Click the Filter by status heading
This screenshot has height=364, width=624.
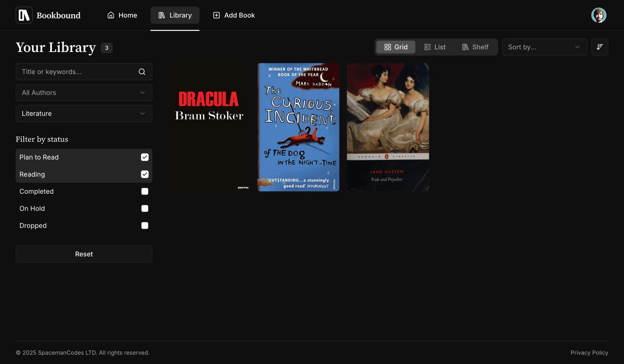point(42,139)
